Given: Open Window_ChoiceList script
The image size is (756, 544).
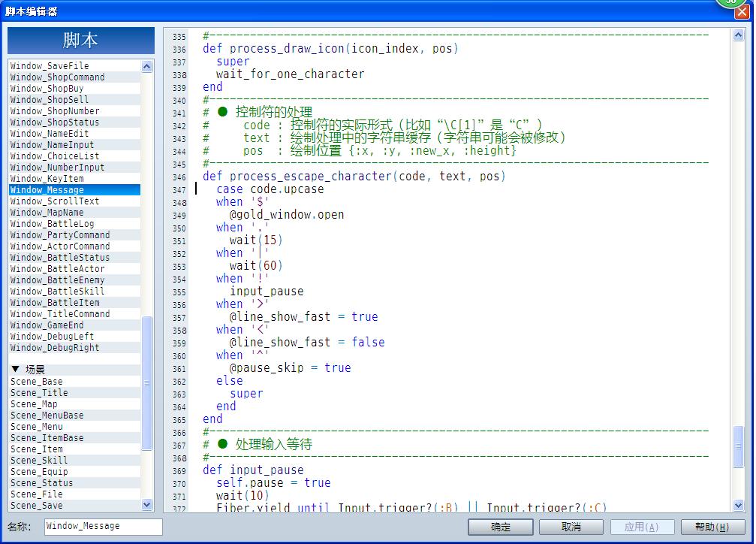Looking at the screenshot, I should [x=75, y=156].
